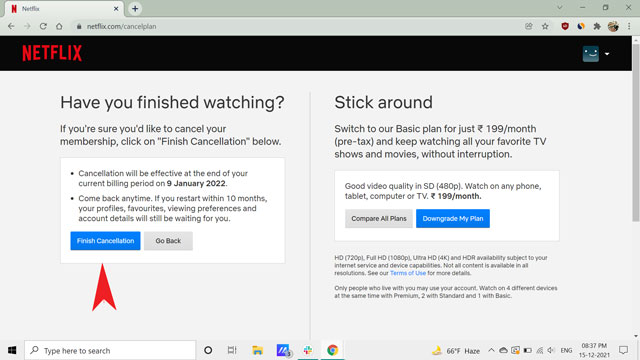The width and height of the screenshot is (640, 360).
Task: Confirm with Finish Cancellation button
Action: [105, 241]
